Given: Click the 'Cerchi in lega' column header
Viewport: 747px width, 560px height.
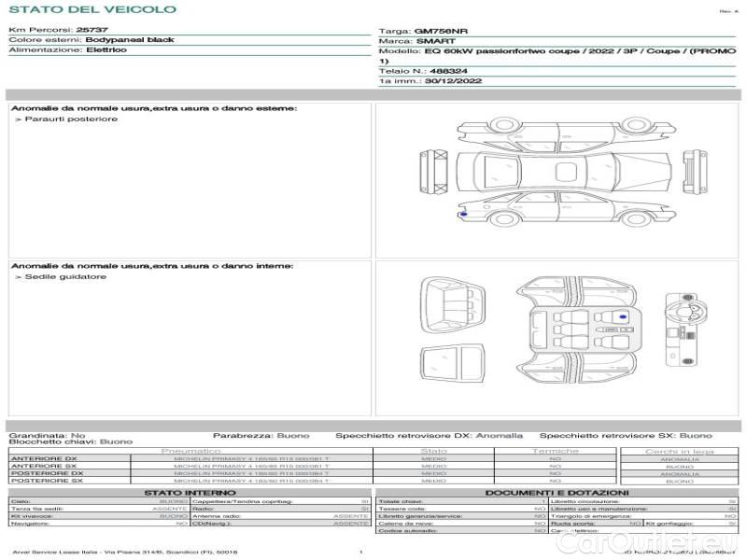Looking at the screenshot, I should [x=679, y=451].
